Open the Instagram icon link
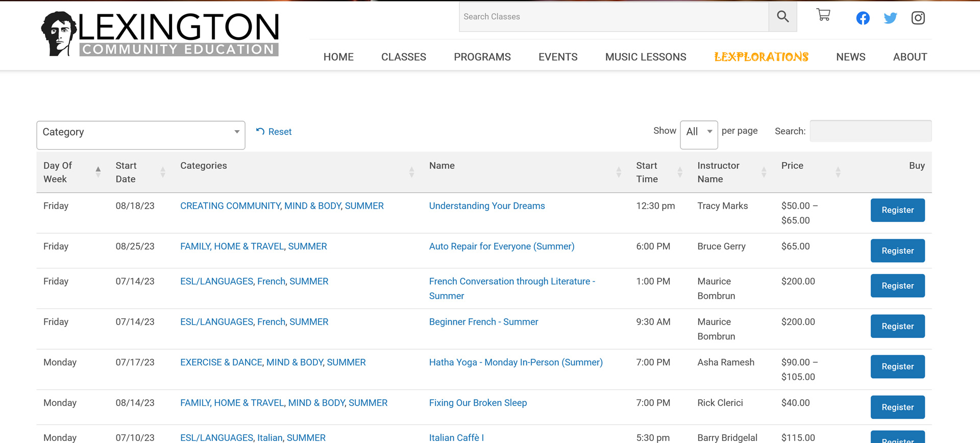Viewport: 980px width, 443px height. point(918,18)
